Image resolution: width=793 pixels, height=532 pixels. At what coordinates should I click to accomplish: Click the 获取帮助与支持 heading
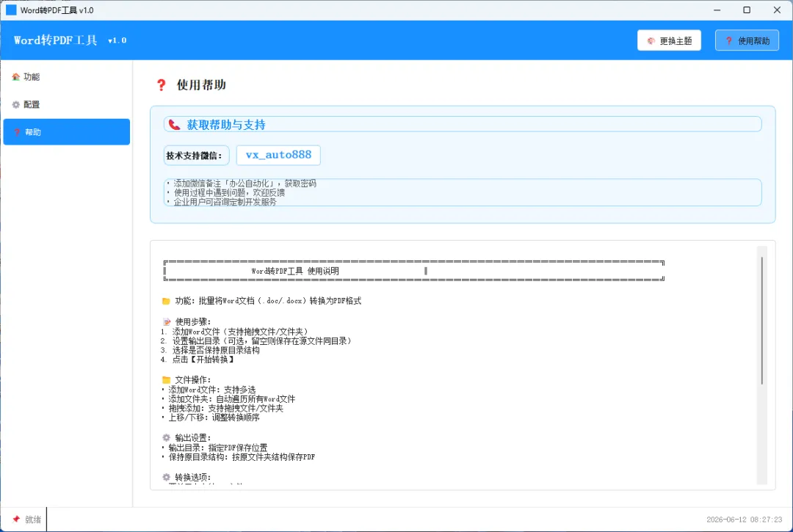[x=226, y=125]
